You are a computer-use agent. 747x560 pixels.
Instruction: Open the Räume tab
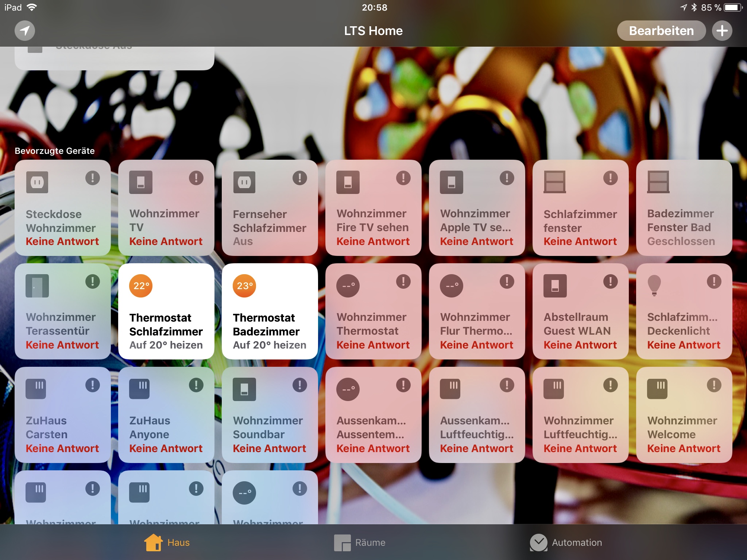coord(360,542)
